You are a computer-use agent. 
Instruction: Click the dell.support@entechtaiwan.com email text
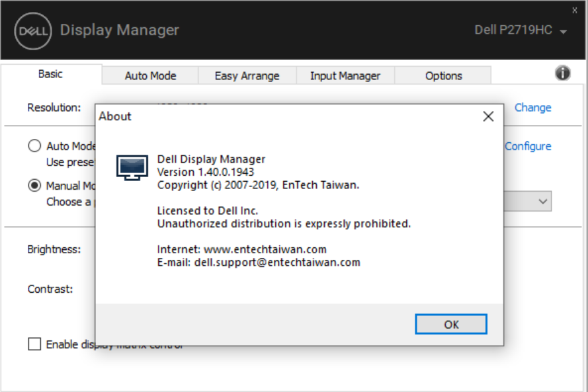277,262
